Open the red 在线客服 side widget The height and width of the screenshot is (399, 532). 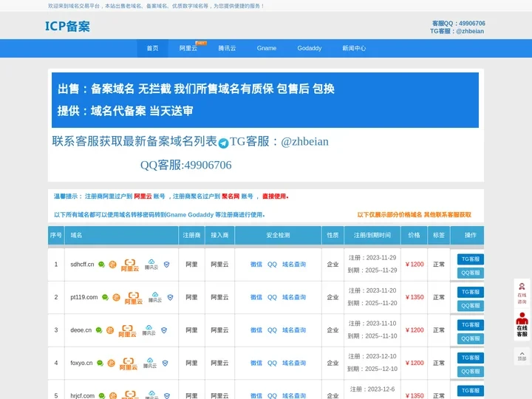coord(522,324)
